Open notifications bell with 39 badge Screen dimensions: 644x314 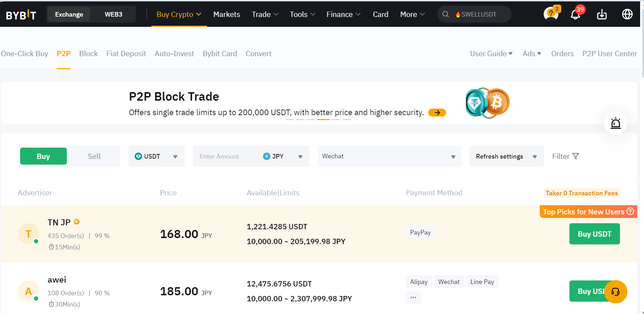[576, 14]
